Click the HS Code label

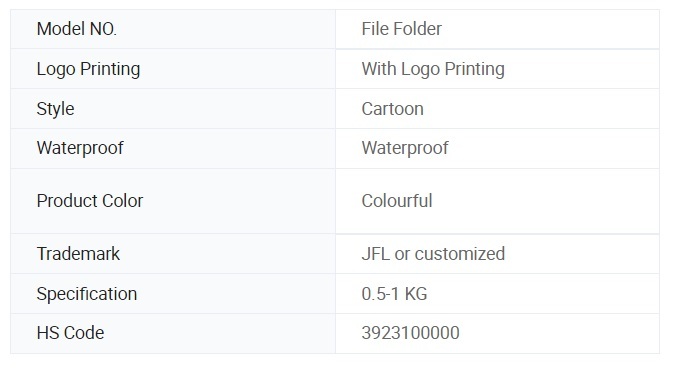tap(70, 333)
